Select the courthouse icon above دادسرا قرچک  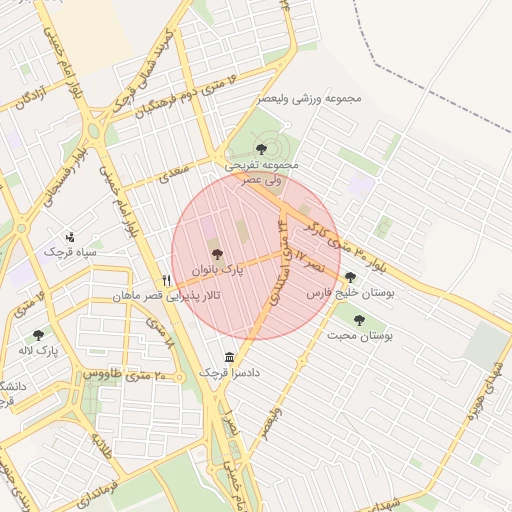coord(229,357)
